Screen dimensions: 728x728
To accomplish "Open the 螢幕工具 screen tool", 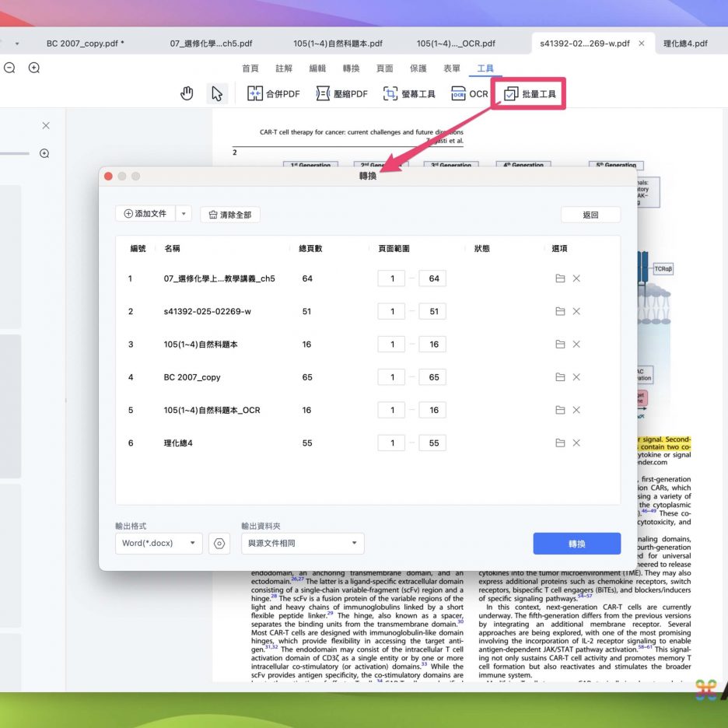I will click(x=409, y=94).
